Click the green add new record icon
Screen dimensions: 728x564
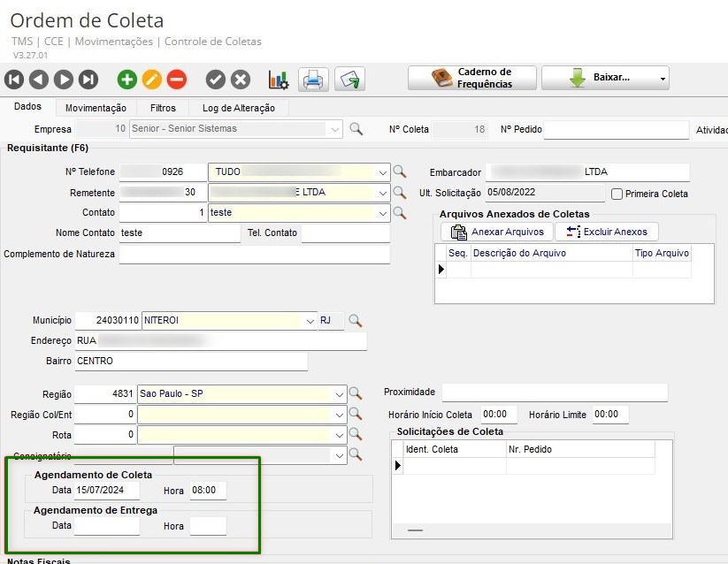pyautogui.click(x=127, y=80)
